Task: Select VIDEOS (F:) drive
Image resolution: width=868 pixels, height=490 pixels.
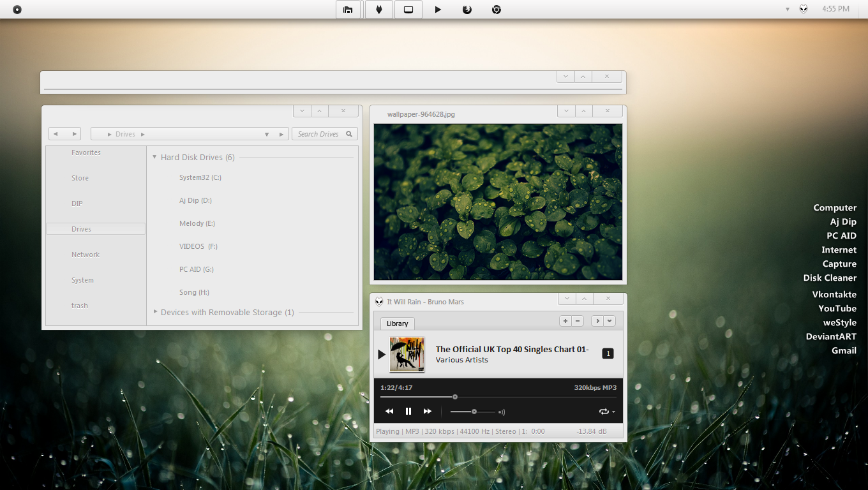Action: pyautogui.click(x=198, y=246)
